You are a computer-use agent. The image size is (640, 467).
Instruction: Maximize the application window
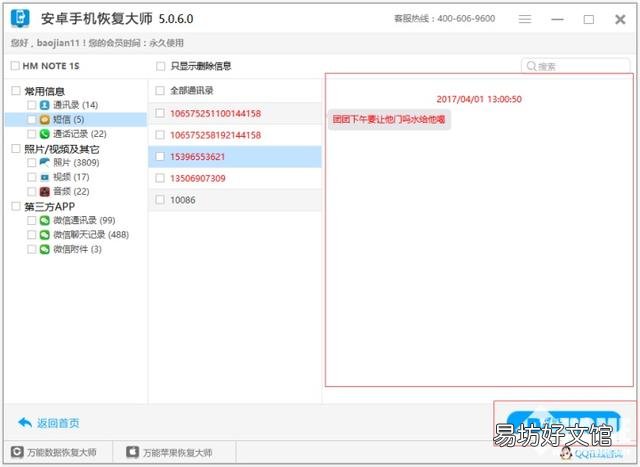coord(589,19)
